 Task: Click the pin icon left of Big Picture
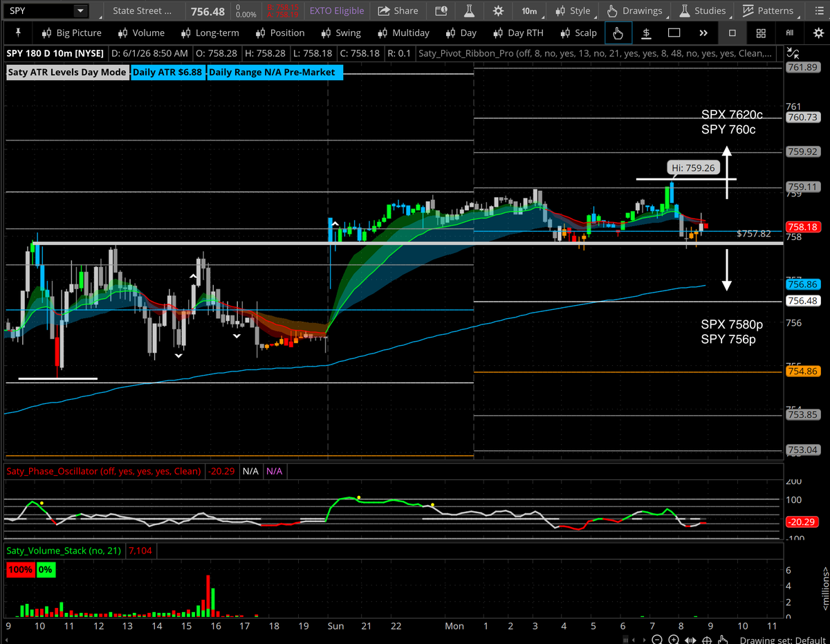[17, 33]
